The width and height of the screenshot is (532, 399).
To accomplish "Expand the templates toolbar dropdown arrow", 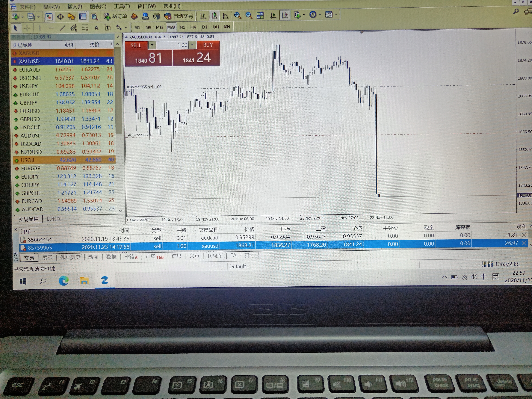I will click(x=336, y=15).
